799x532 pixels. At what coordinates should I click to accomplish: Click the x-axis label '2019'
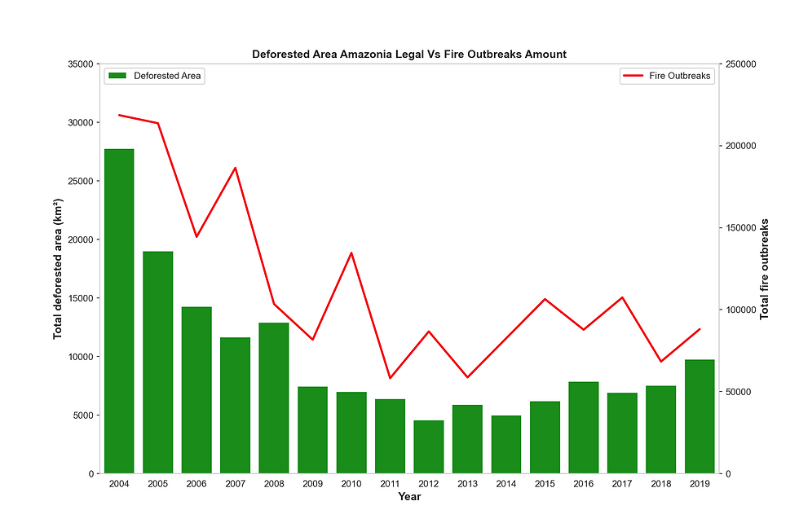[x=700, y=484]
